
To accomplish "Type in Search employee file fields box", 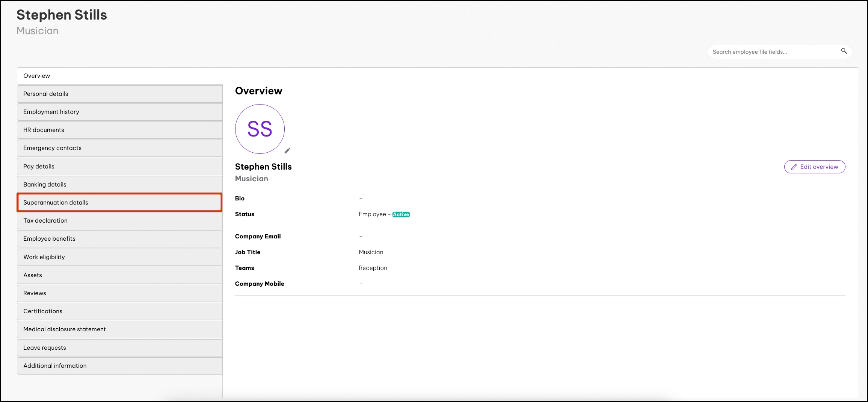I will 774,52.
